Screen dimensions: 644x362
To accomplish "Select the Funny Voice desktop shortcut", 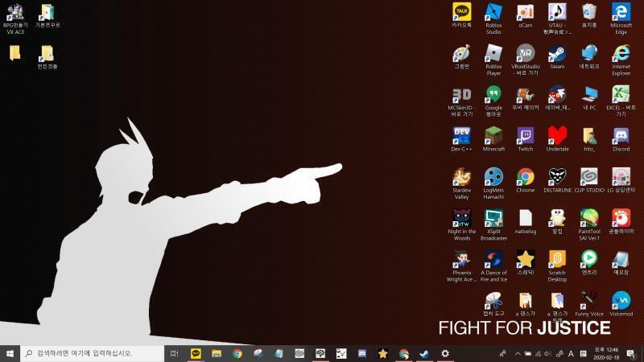I will [x=589, y=304].
